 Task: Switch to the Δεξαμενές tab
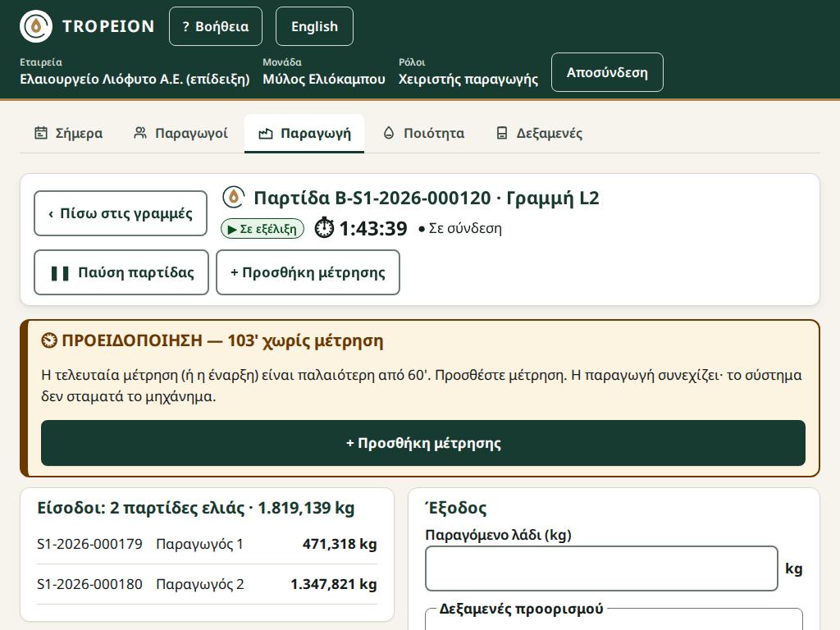[x=539, y=133]
